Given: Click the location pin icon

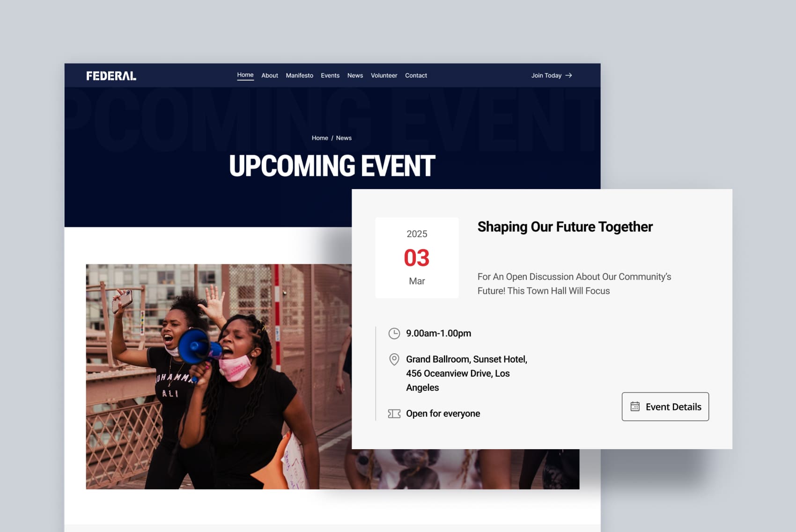Looking at the screenshot, I should [394, 359].
